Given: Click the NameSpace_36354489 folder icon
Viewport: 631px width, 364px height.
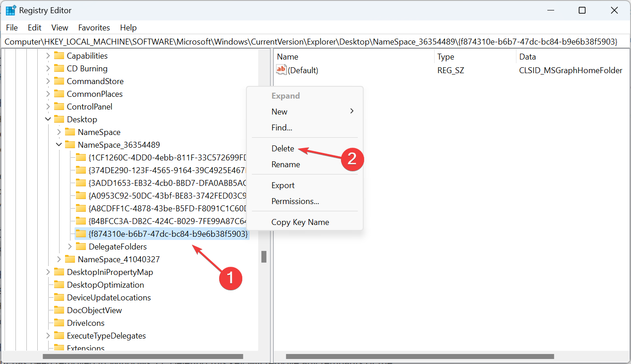Looking at the screenshot, I should (70, 145).
